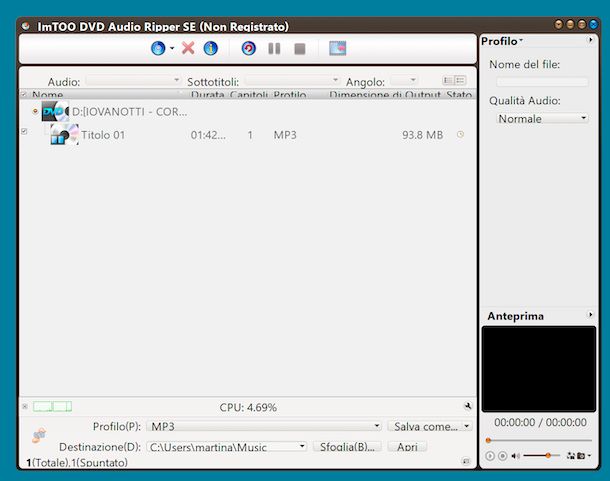Open the Angolo dropdown
Screen dimensions: 610x481
(x=404, y=81)
